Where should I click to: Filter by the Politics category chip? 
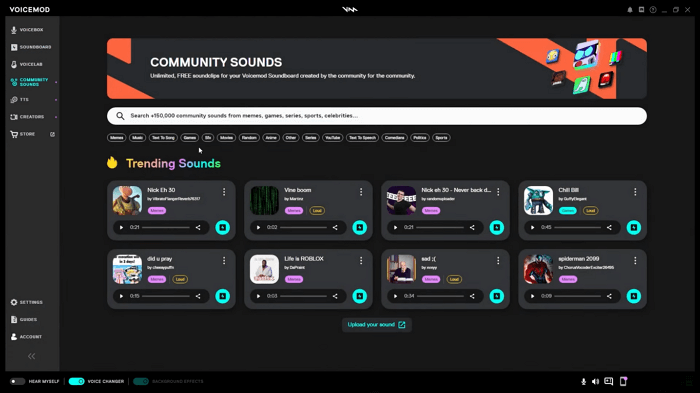point(420,138)
